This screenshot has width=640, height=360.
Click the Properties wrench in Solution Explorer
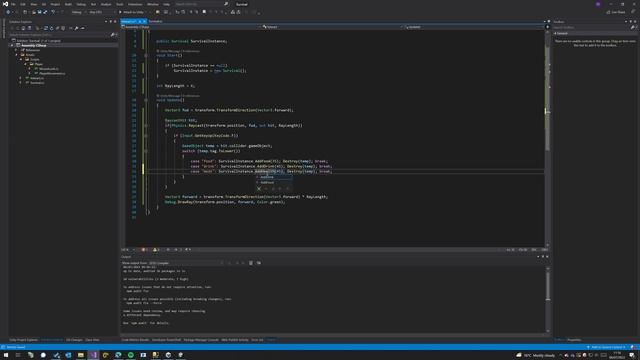tap(76, 28)
